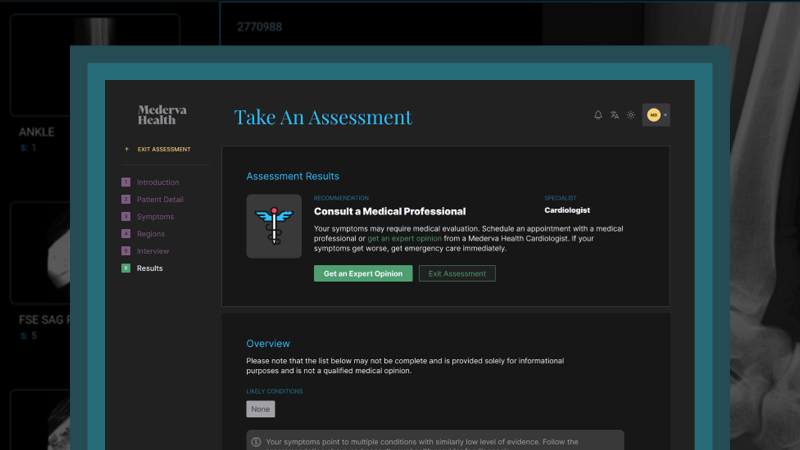Toggle the light/dark theme sun icon

coord(631,115)
